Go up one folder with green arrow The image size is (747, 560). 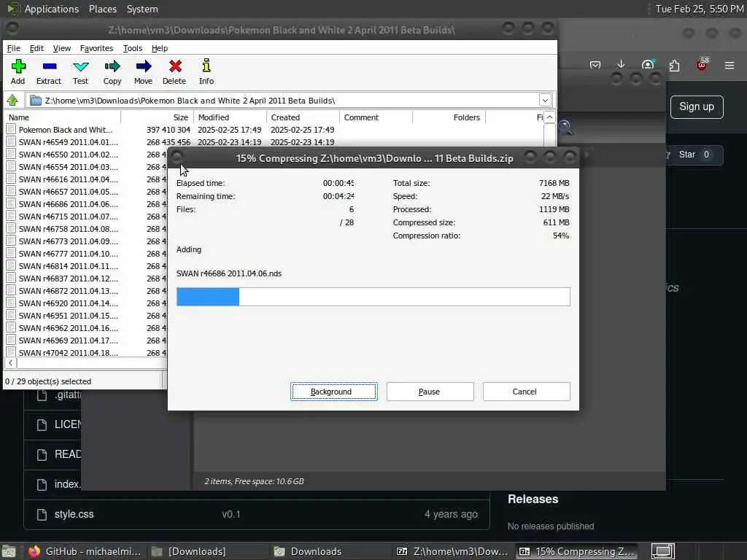tap(12, 100)
